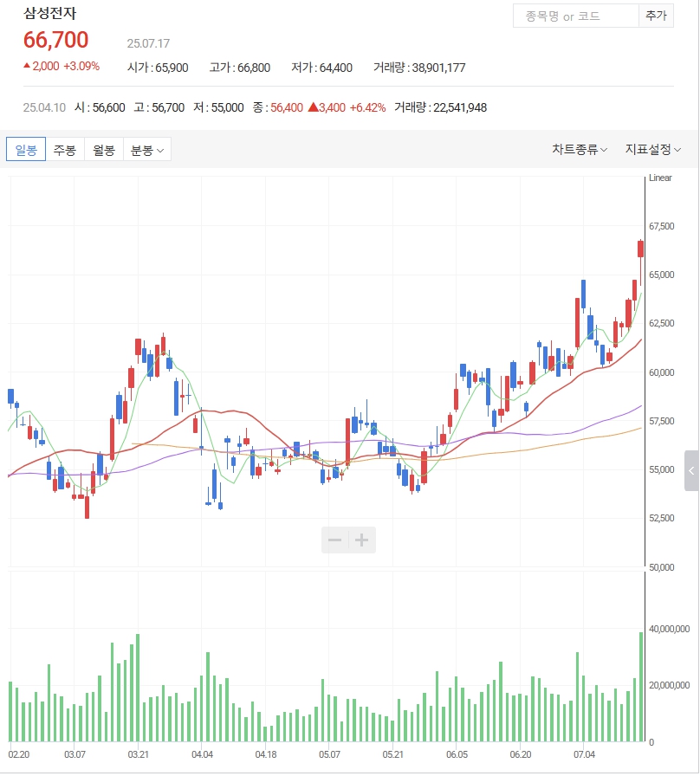This screenshot has width=700, height=776.
Task: Click the 50,000 price axis label
Action: (x=661, y=567)
